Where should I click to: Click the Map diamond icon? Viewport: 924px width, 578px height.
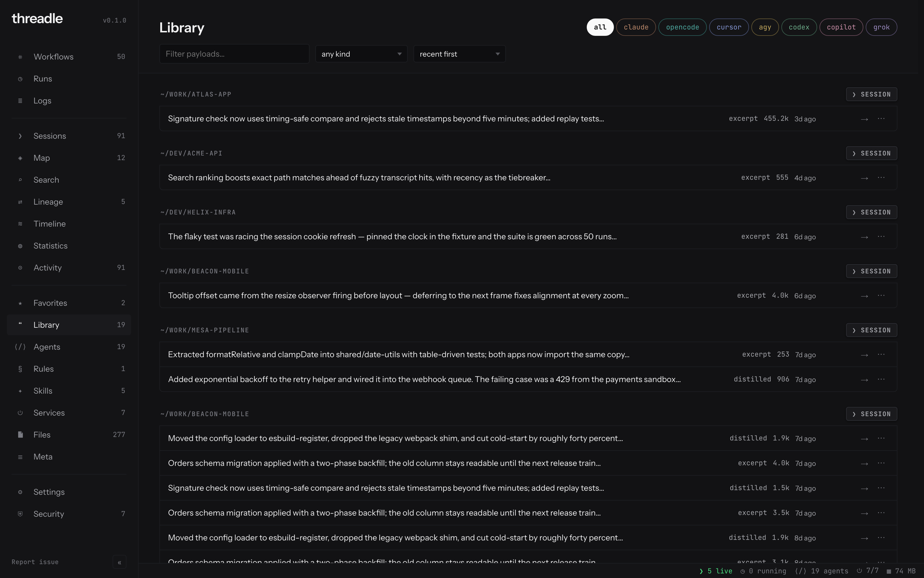20,158
